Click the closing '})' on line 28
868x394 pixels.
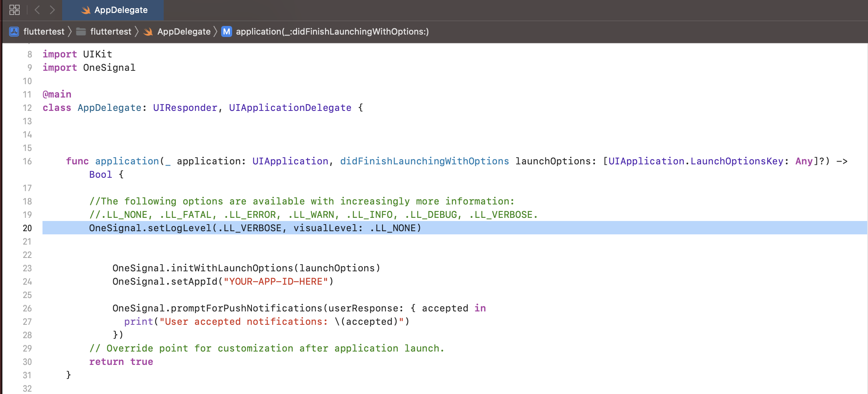118,335
